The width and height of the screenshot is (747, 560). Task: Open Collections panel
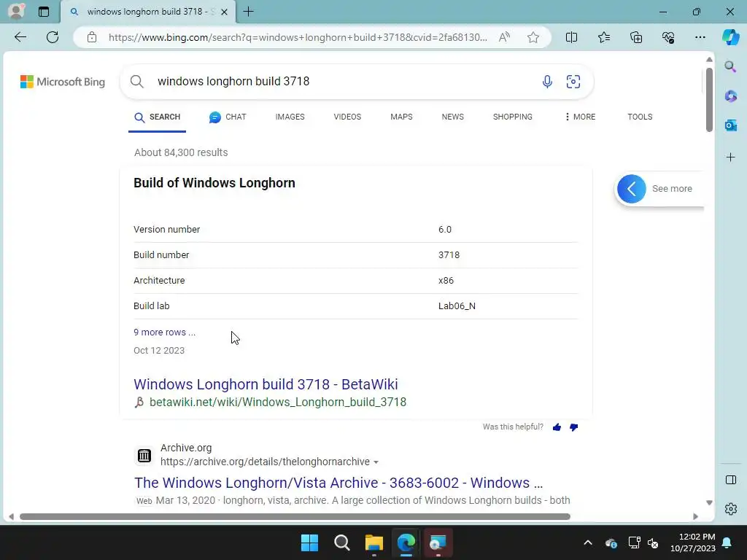pos(636,37)
